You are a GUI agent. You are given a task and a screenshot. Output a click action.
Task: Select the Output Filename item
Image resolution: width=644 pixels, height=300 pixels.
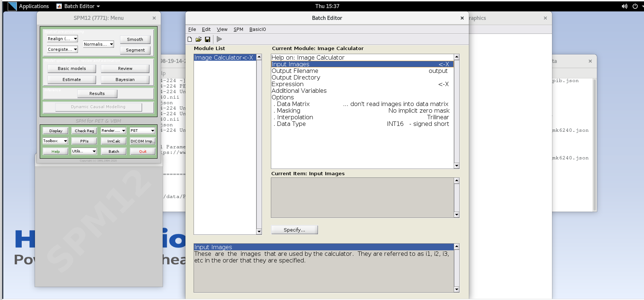pos(362,71)
